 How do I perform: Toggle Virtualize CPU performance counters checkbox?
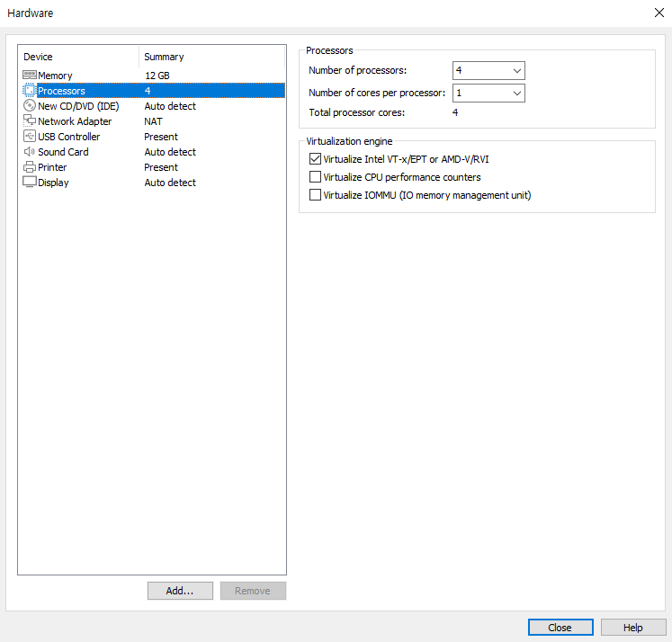pos(315,177)
